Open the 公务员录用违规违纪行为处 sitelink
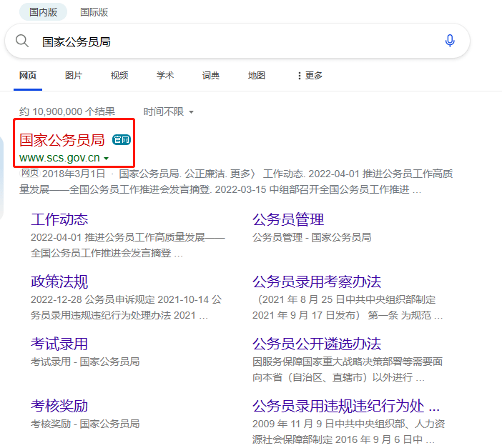 pos(346,406)
